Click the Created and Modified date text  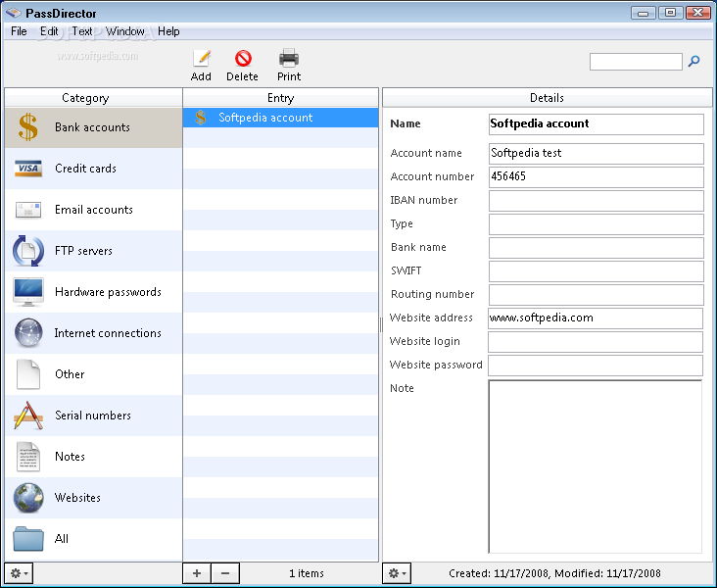click(554, 573)
